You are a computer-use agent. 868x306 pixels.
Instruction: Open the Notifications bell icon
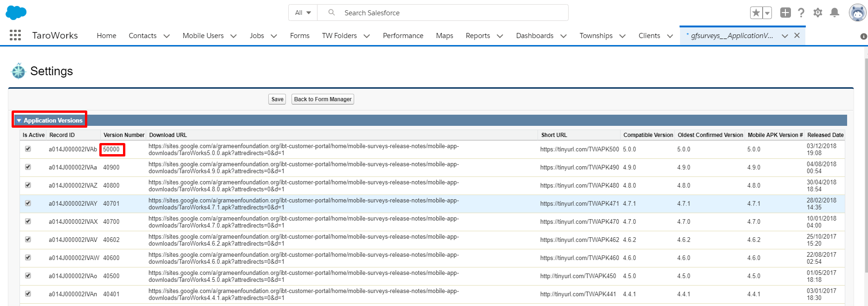point(835,13)
